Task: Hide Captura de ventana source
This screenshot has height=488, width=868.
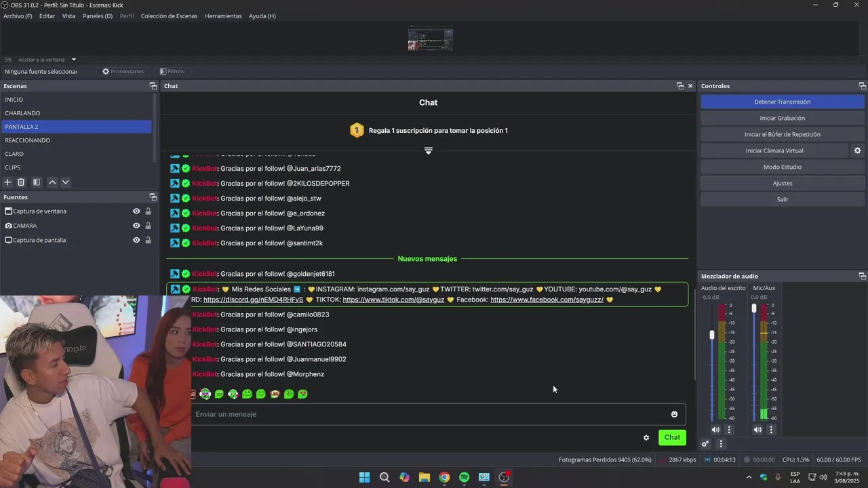Action: pyautogui.click(x=136, y=211)
